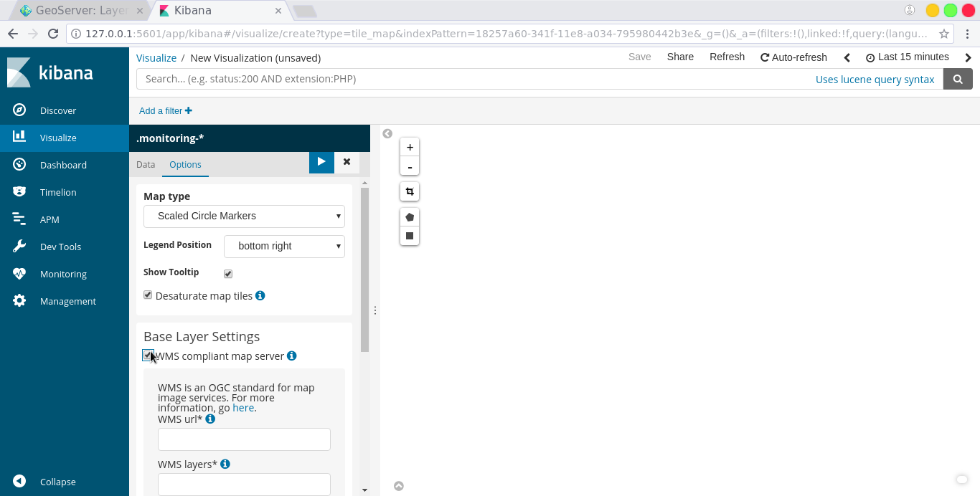Click the WMS url input field
The height and width of the screenshot is (496, 980).
click(x=244, y=439)
